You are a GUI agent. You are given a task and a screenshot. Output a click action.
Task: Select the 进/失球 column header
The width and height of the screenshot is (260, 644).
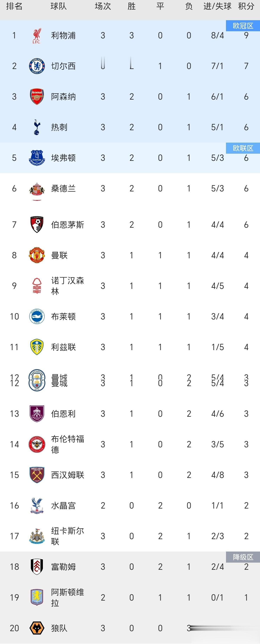tap(217, 6)
